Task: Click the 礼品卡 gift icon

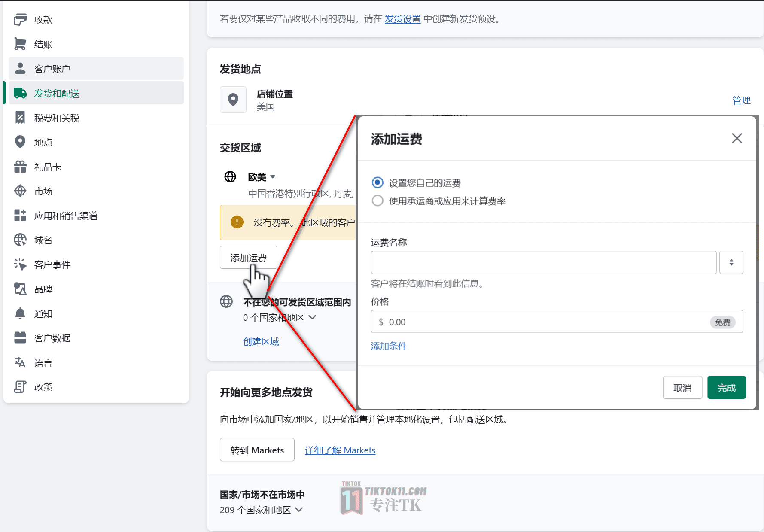Action: point(20,167)
